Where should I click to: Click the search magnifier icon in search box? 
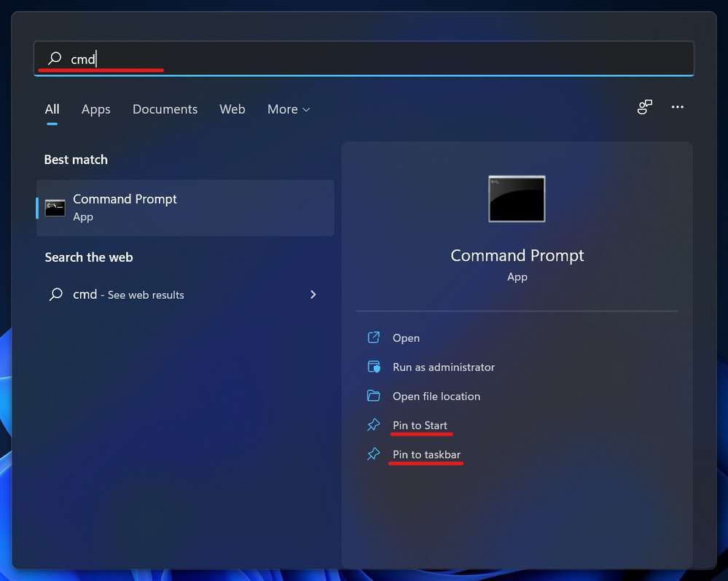(x=55, y=58)
